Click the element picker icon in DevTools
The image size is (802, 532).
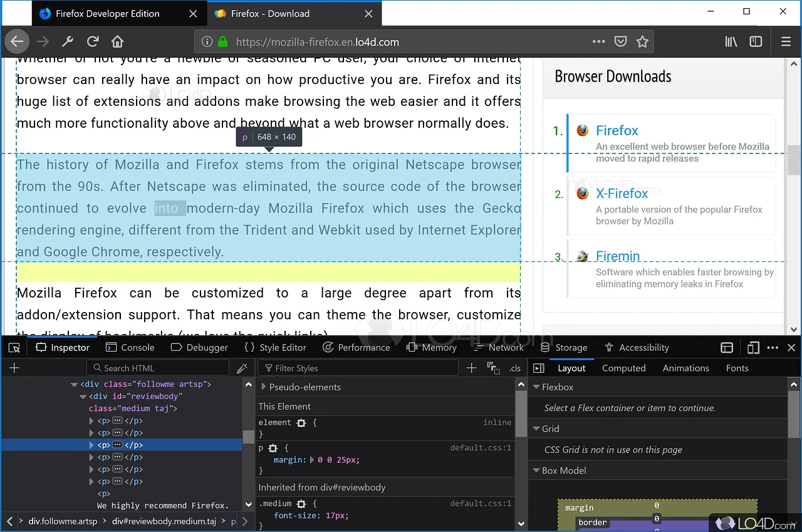tap(14, 348)
